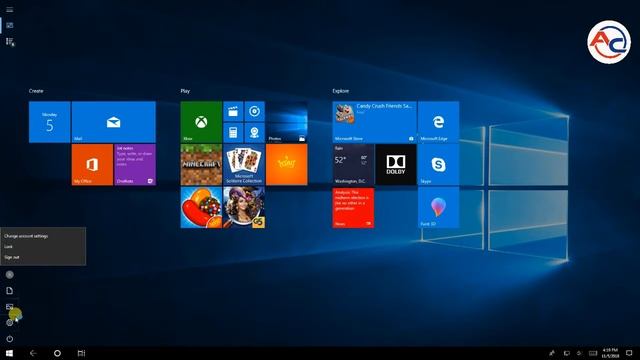Open the taskbar clock and date
The width and height of the screenshot is (640, 360).
coord(610,353)
